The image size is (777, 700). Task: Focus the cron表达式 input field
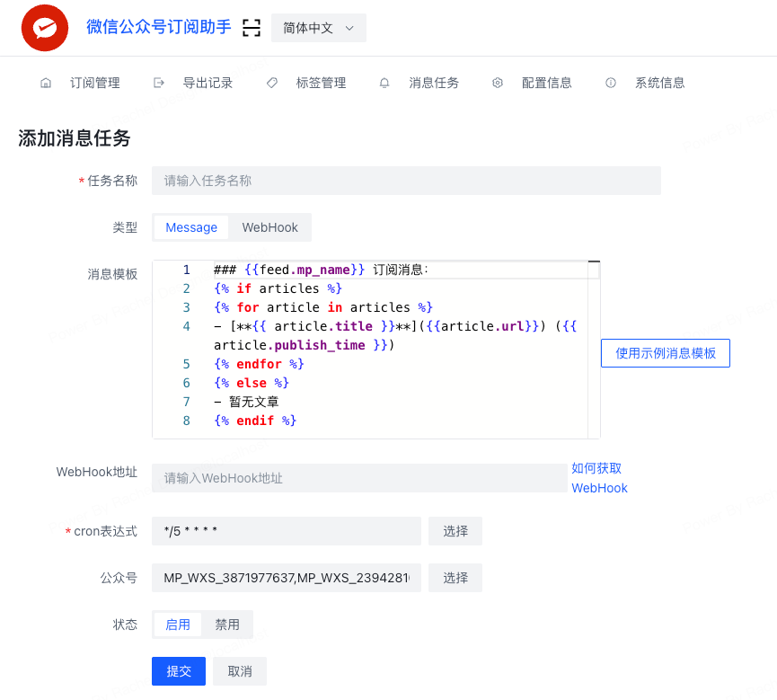287,531
